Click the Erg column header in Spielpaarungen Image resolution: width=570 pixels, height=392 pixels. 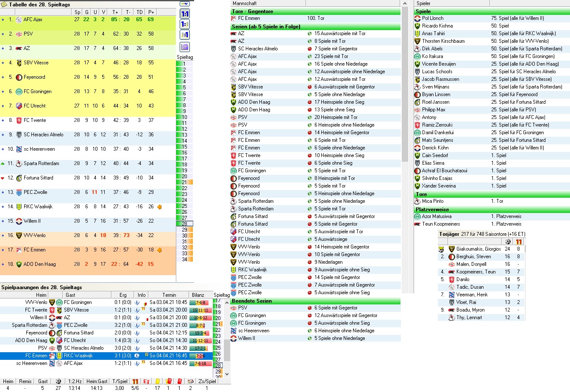(x=123, y=295)
